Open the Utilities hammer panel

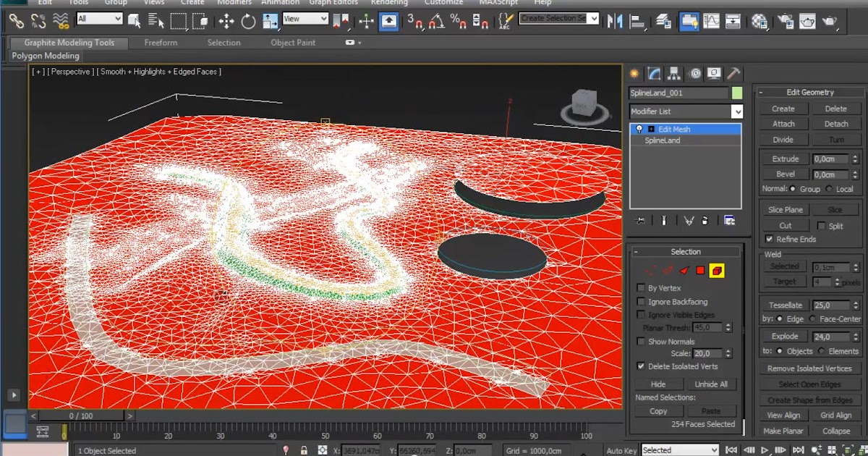733,73
